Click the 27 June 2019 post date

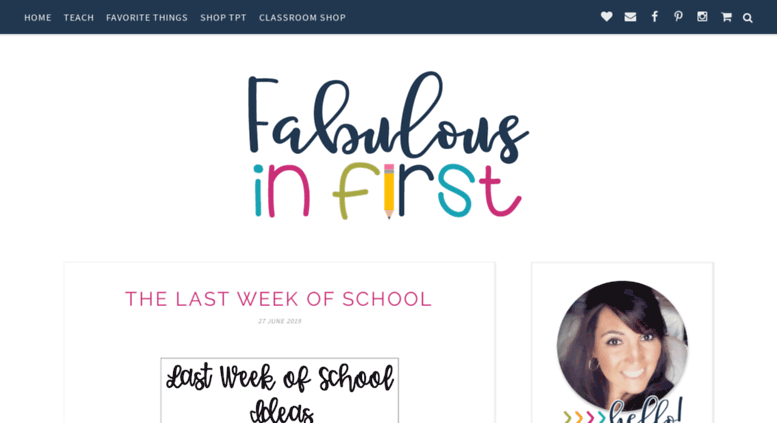point(279,321)
